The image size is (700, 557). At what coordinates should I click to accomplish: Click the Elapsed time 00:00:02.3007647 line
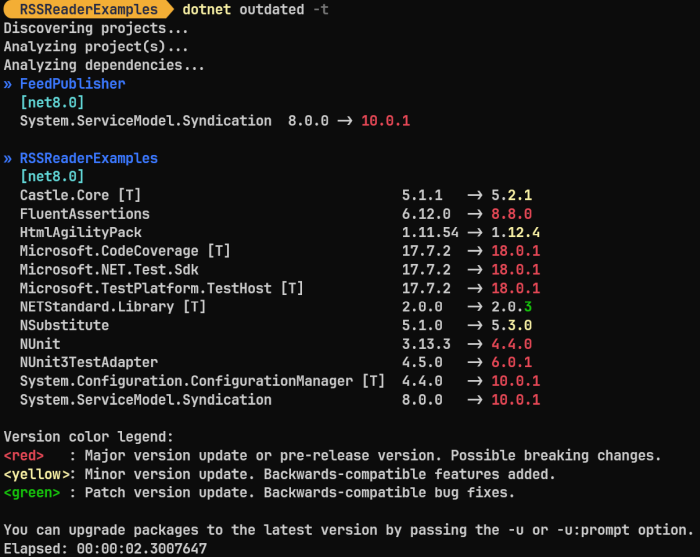[105, 549]
